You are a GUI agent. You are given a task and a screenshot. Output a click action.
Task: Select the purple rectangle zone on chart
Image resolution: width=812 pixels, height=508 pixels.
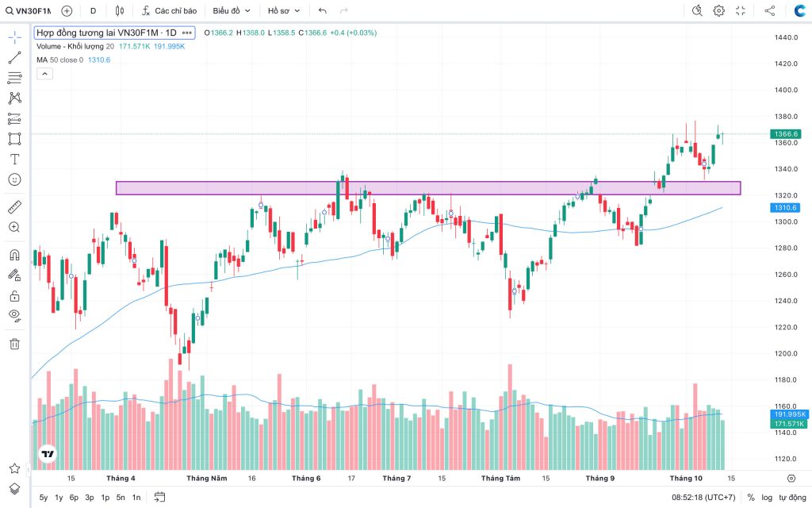click(x=428, y=188)
